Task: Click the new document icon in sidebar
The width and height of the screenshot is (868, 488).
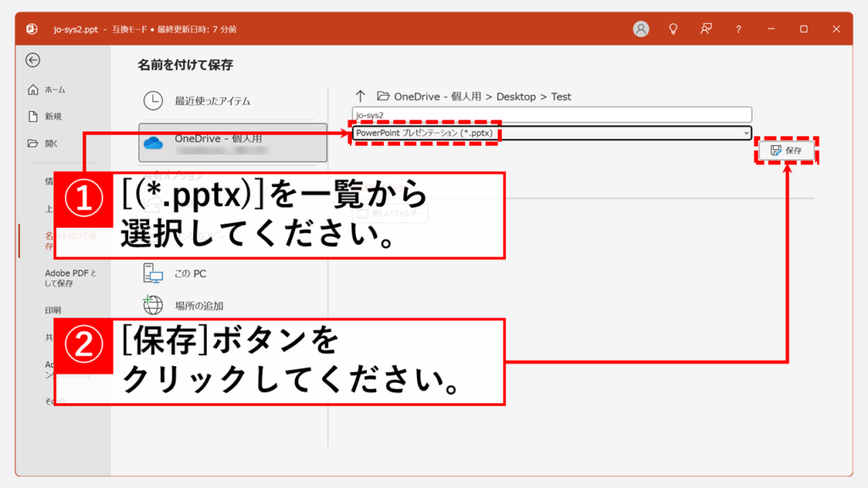Action: point(33,116)
